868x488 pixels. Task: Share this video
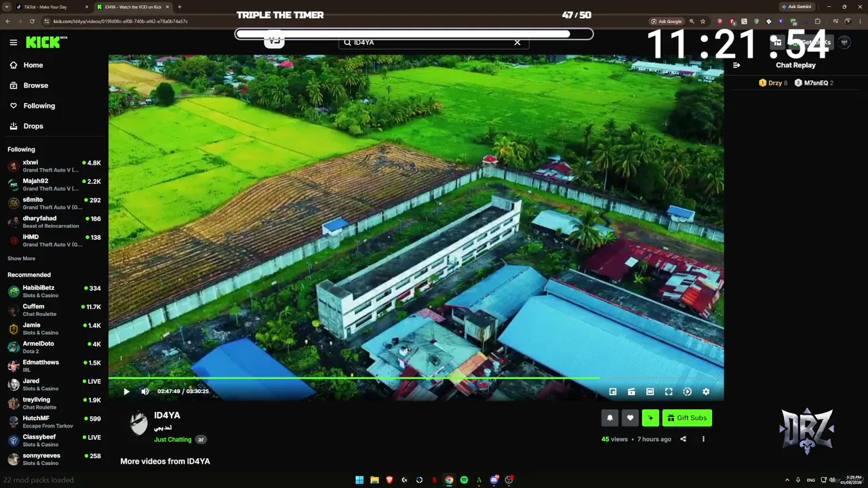(683, 439)
